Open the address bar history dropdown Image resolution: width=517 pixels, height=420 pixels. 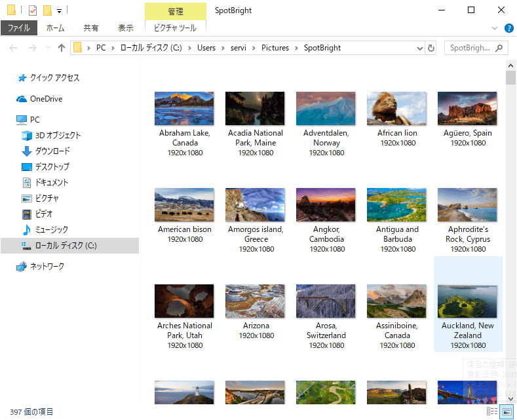click(420, 48)
